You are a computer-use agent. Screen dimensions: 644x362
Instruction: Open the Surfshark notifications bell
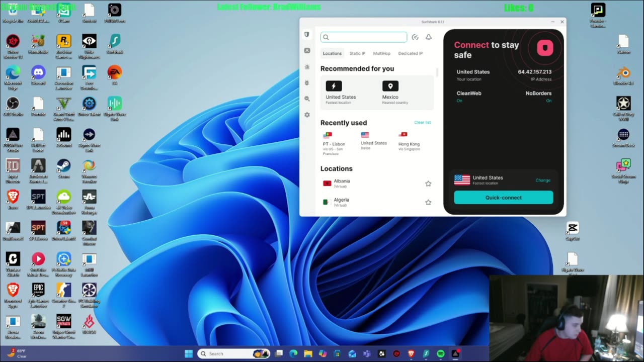click(x=429, y=37)
